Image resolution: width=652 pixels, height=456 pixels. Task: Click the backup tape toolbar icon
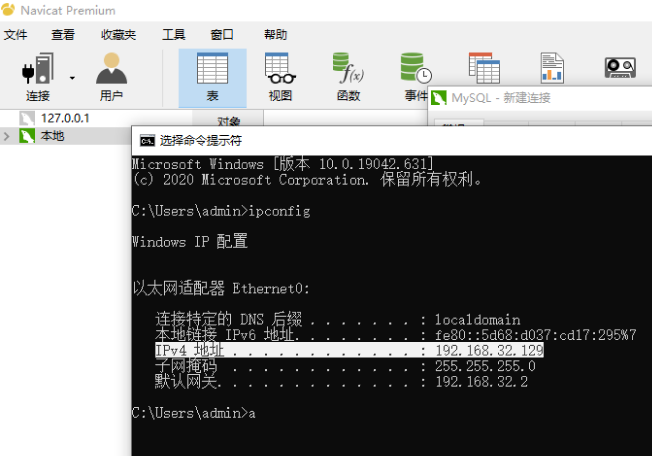pyautogui.click(x=620, y=68)
